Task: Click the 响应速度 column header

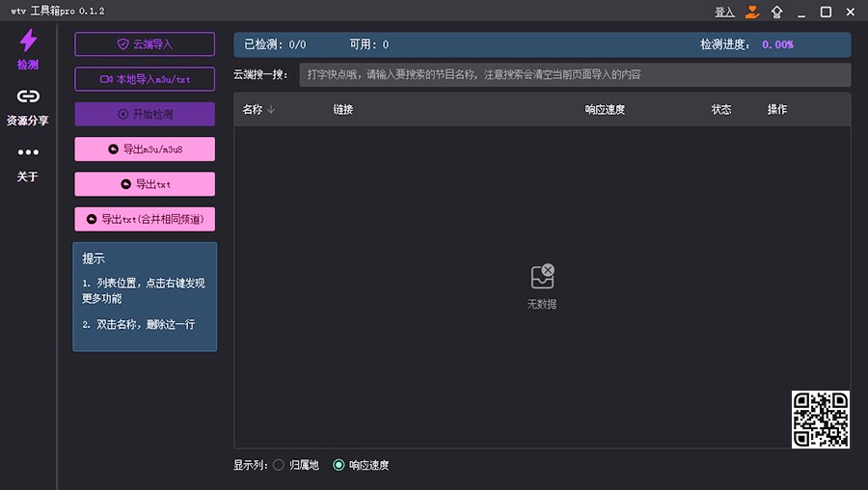Action: tap(605, 110)
